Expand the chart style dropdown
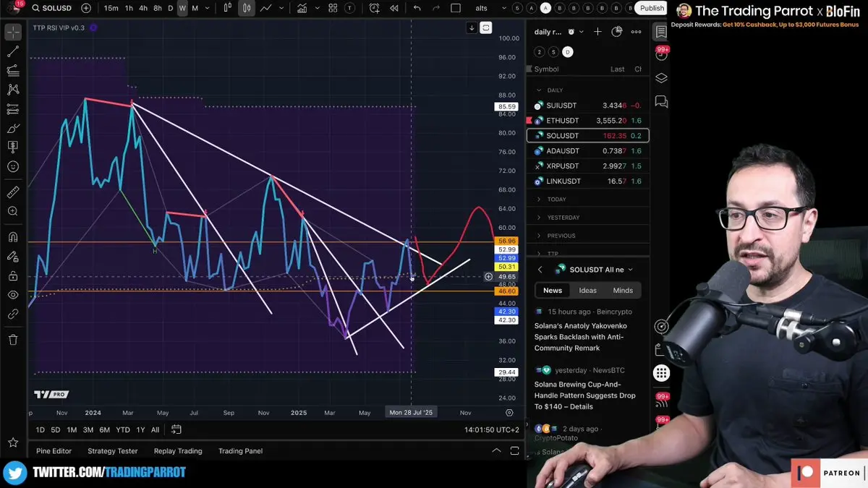 [x=280, y=8]
